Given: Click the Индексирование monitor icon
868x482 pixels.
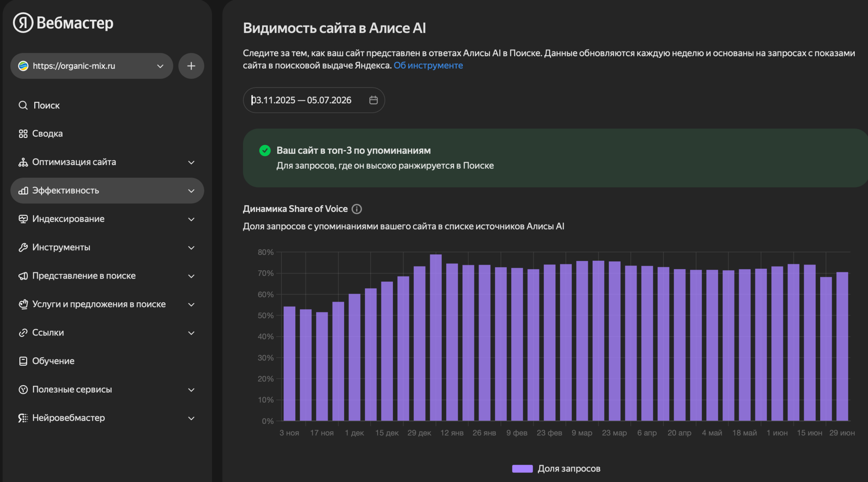Looking at the screenshot, I should tap(23, 219).
